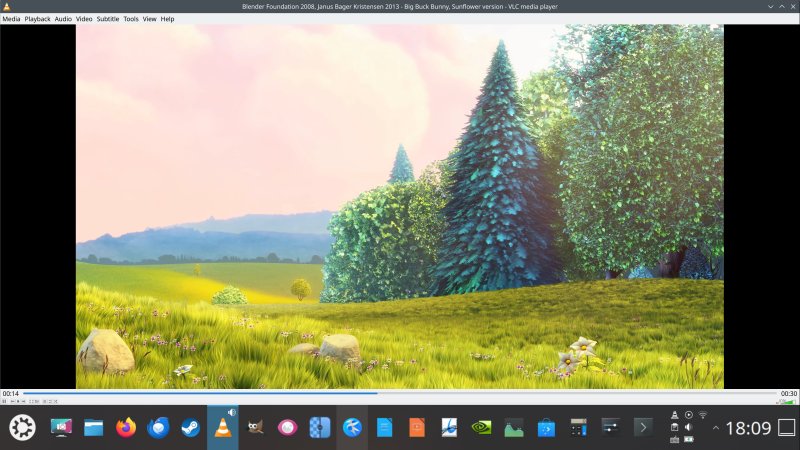Open the KDE application launcher
800x450 pixels.
22,428
